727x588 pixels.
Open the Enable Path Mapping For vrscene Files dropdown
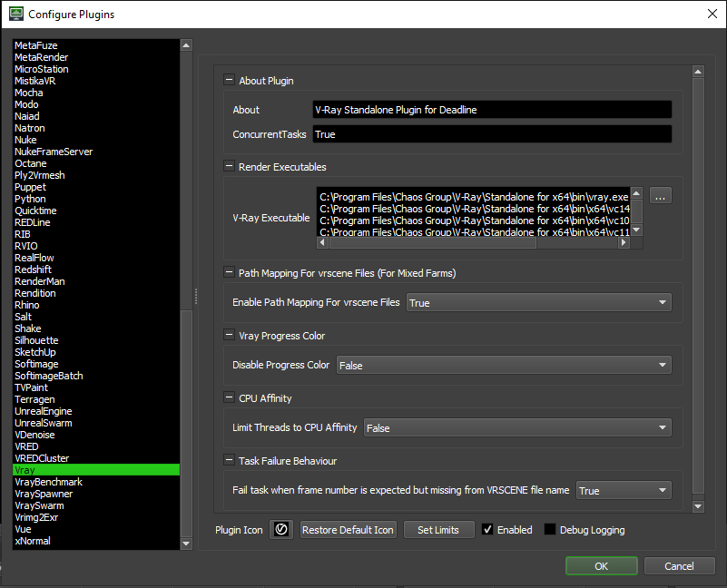[x=539, y=302]
